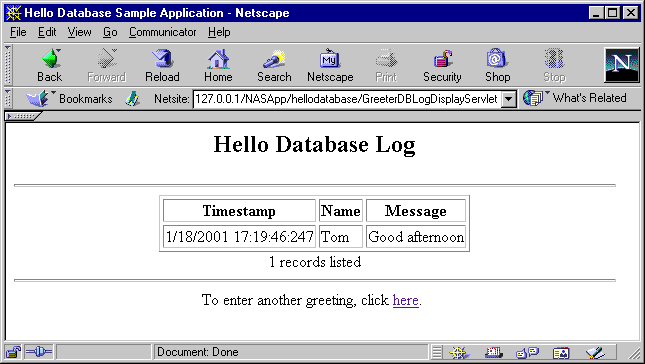Collapse the location toolbar handle
Image resolution: width=645 pixels, height=364 pixels.
pos(8,99)
